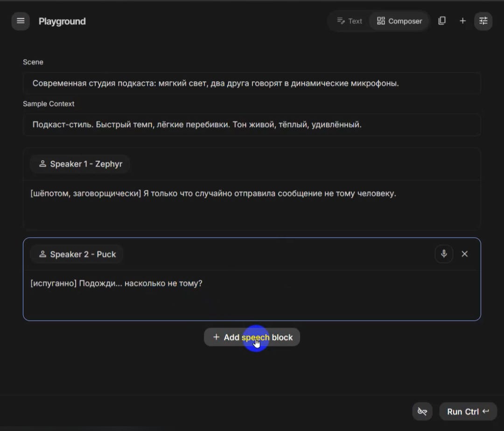Toggle the crossed-out link icon near Run
The height and width of the screenshot is (431, 504).
coord(422,411)
